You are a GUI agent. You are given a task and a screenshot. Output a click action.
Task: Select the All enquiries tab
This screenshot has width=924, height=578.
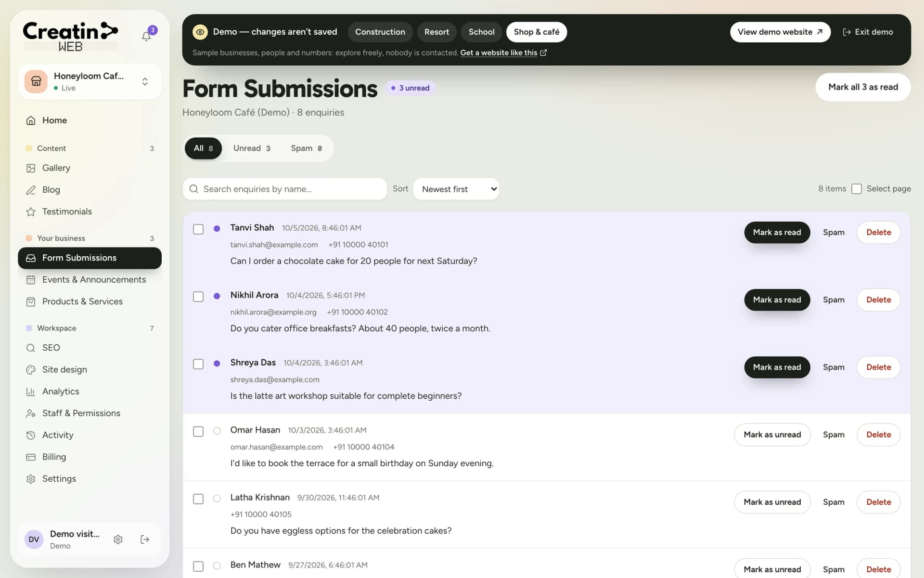203,148
